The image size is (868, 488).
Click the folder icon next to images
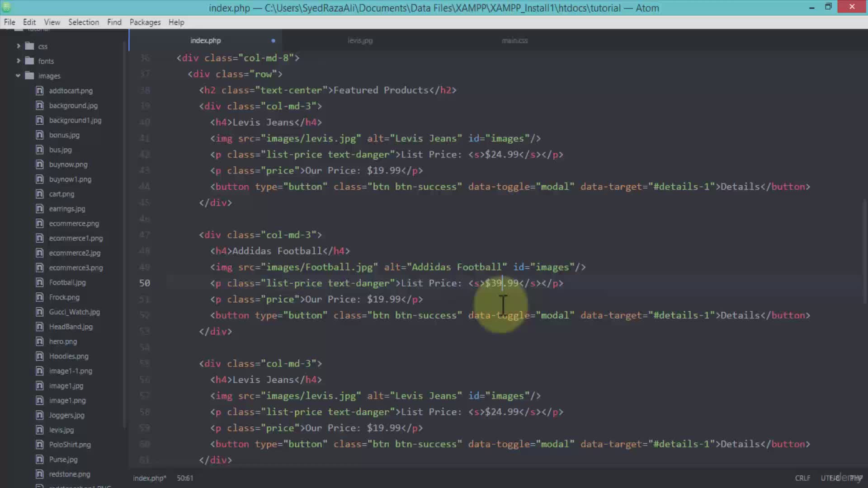pos(30,75)
